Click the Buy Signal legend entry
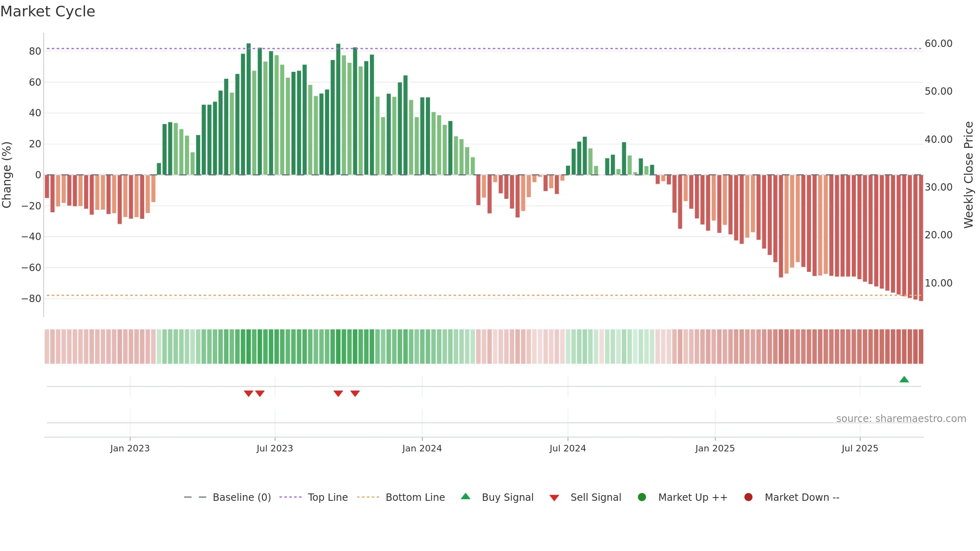This screenshot has height=551, width=980. [497, 497]
